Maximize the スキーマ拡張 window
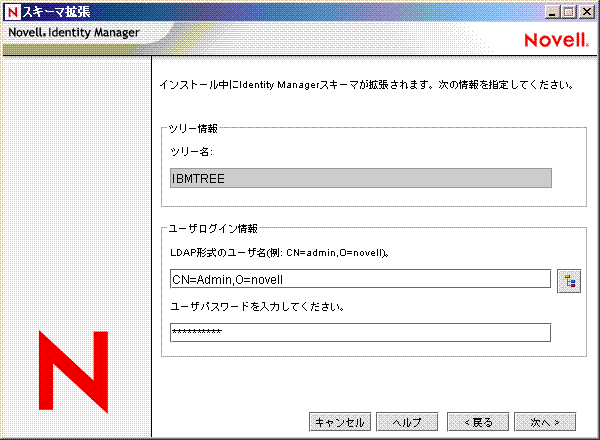600x440 pixels. [570, 11]
